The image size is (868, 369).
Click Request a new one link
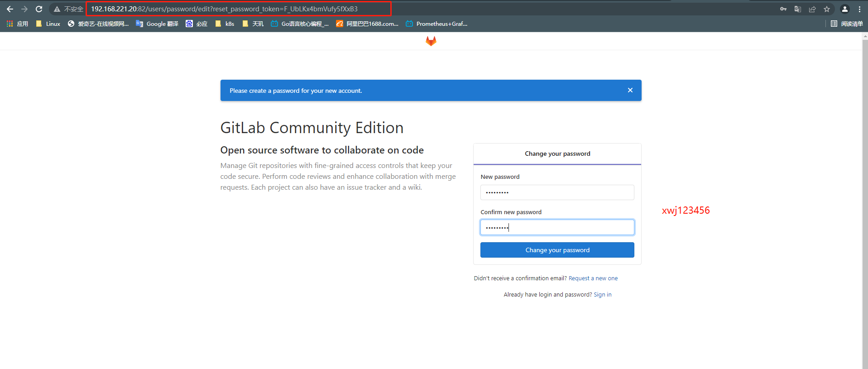point(593,278)
